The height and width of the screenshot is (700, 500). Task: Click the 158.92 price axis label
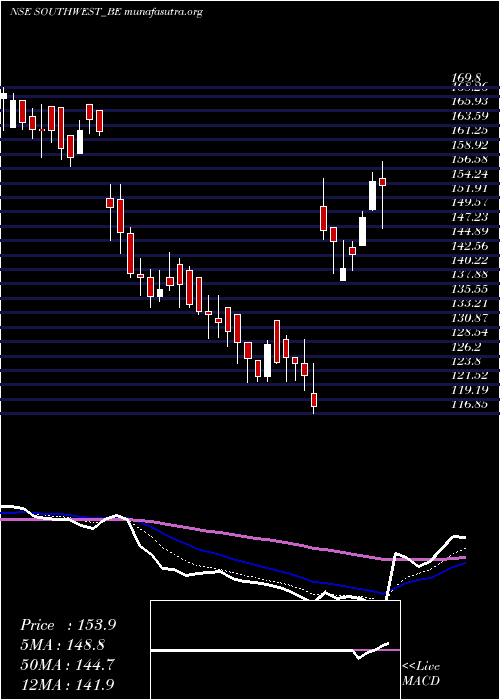[x=470, y=146]
